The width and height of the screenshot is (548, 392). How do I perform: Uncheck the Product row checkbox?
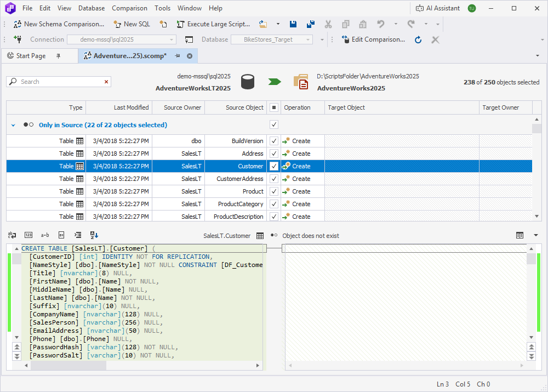click(x=274, y=191)
